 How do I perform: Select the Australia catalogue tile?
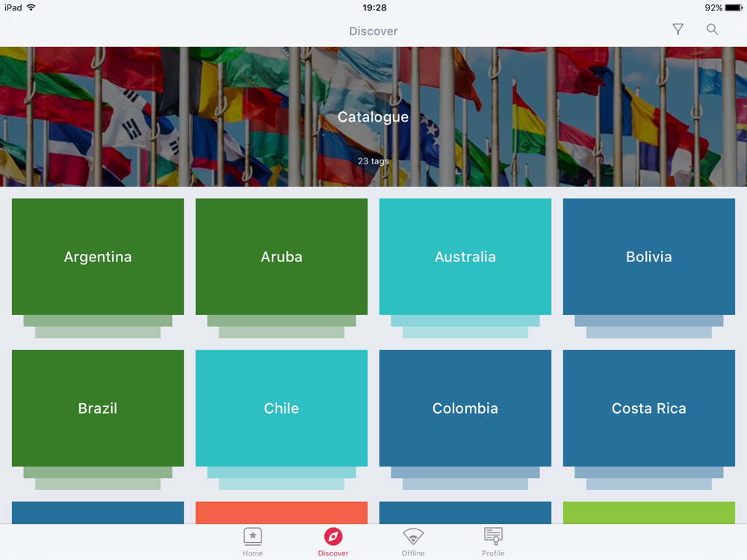pos(465,257)
